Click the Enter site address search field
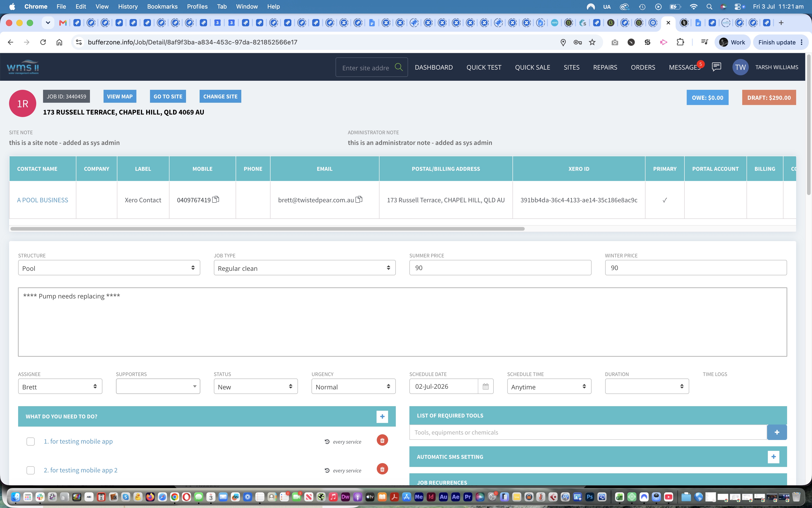 [x=366, y=68]
